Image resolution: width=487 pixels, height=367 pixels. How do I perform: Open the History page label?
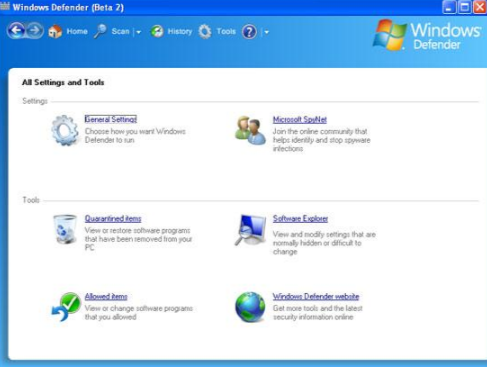(x=180, y=31)
